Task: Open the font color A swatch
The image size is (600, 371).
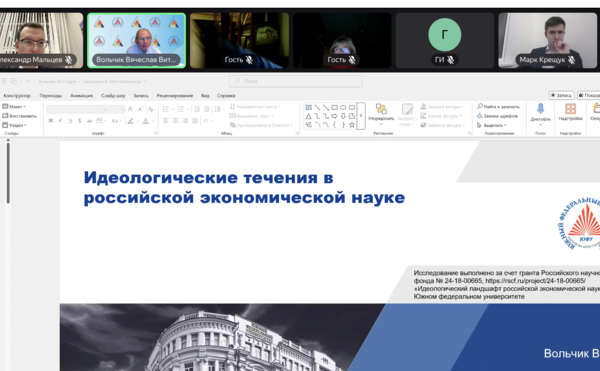Action: coord(145,121)
